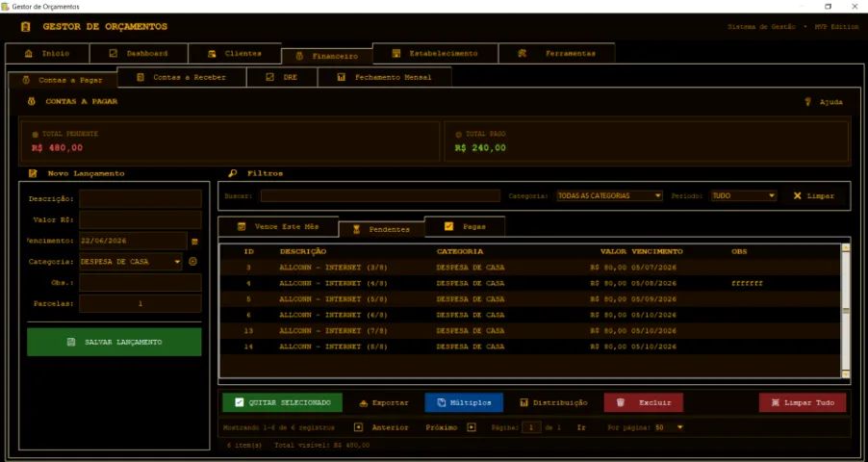This screenshot has height=462, width=868.
Task: Click the ID column header
Action: tap(249, 251)
